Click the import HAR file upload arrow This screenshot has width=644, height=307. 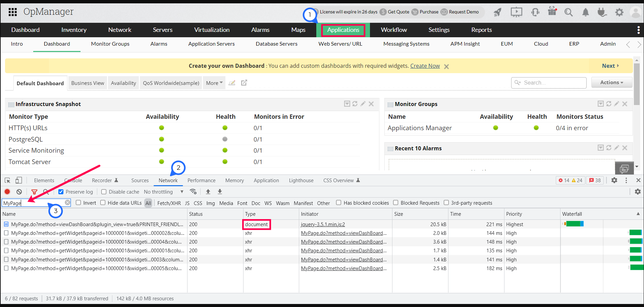(208, 192)
